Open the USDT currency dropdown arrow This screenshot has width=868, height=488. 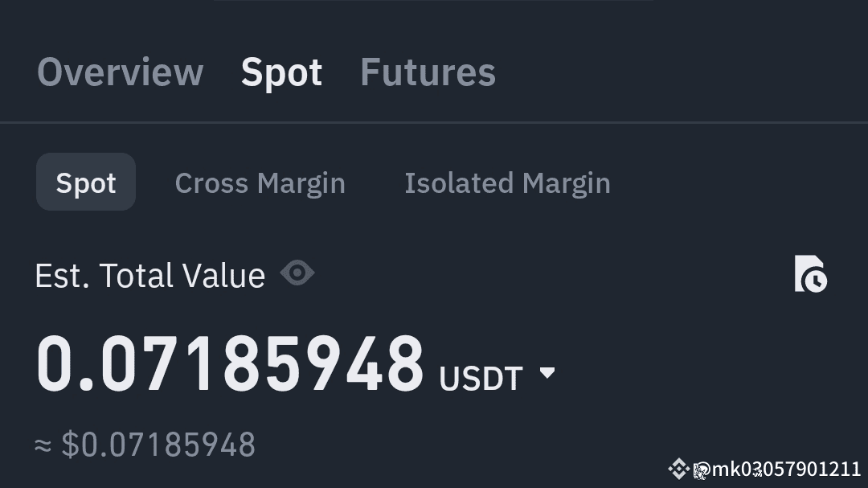pos(547,373)
